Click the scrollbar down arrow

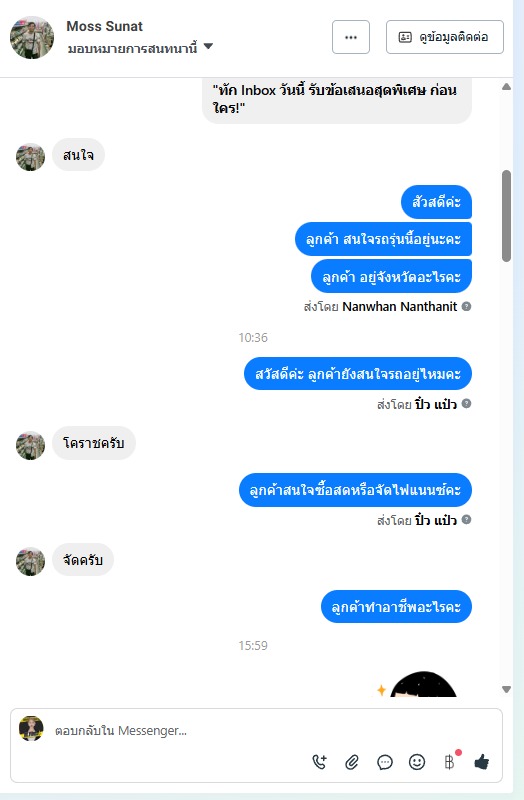click(x=506, y=690)
